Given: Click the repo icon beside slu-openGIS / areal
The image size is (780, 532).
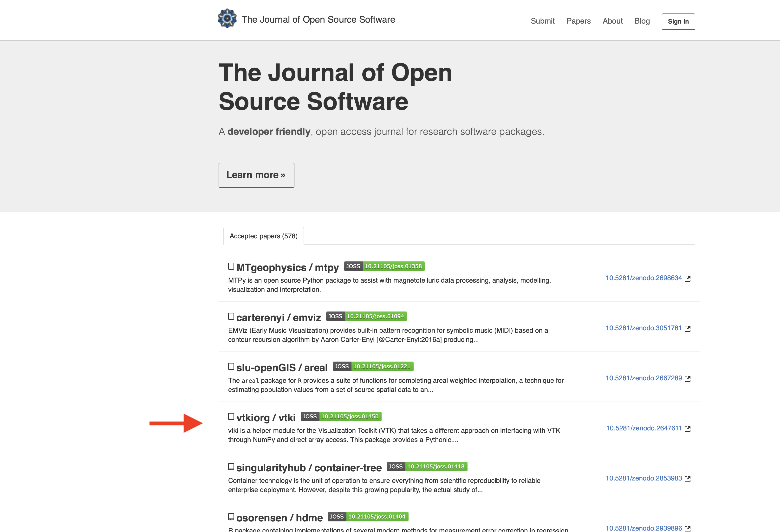Looking at the screenshot, I should point(231,367).
